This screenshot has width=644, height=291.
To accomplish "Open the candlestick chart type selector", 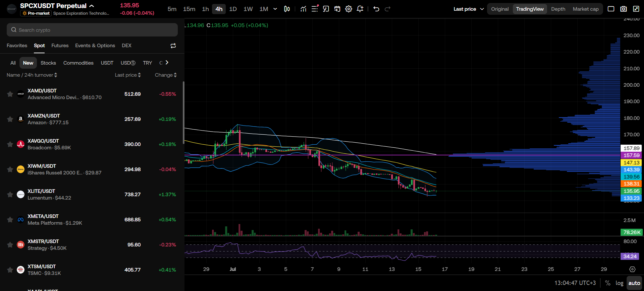I will [x=287, y=9].
